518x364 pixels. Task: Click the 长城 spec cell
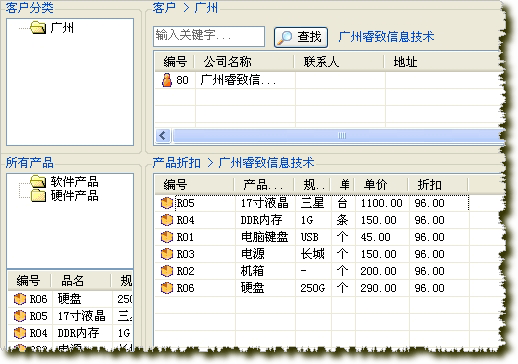pyautogui.click(x=312, y=254)
